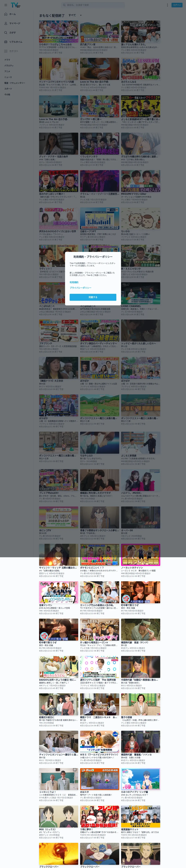This screenshot has width=186, height=868.
Task: Open the ちいかわ episode thumbnail
Action: click(x=141, y=218)
